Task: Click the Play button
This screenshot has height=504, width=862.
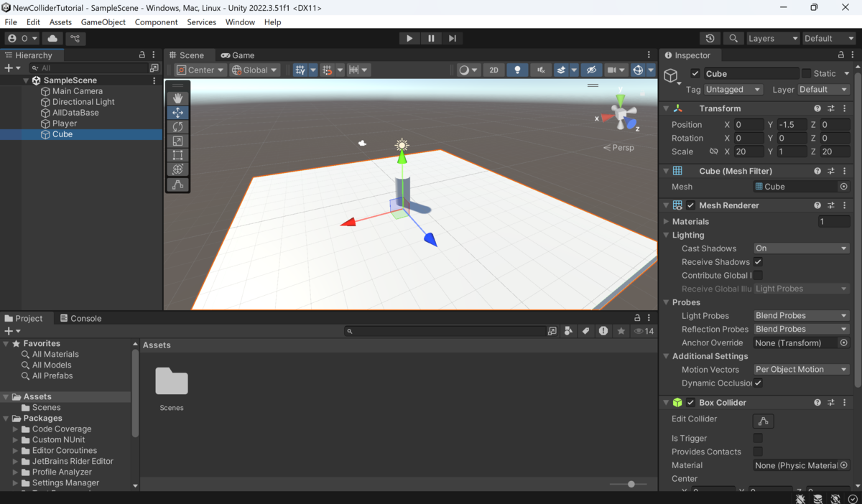Action: coord(409,38)
